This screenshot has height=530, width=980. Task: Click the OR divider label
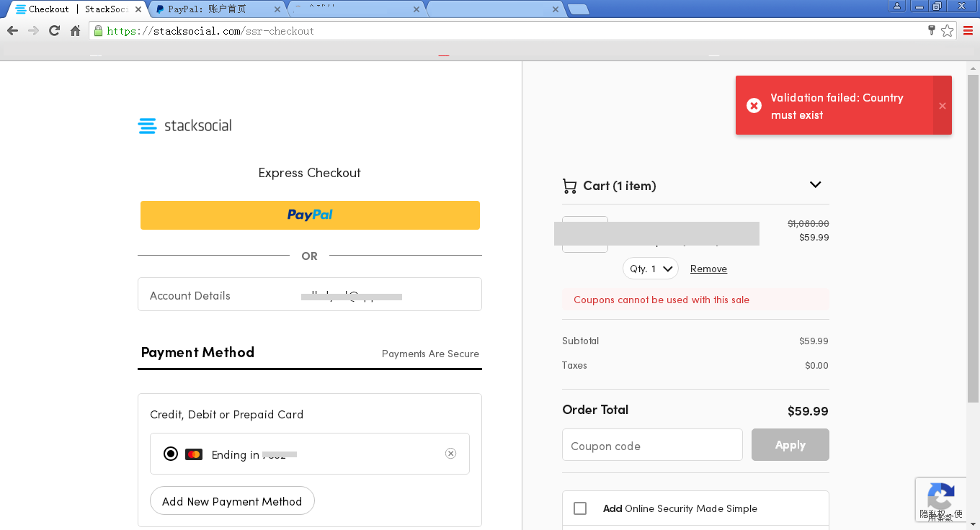click(310, 256)
